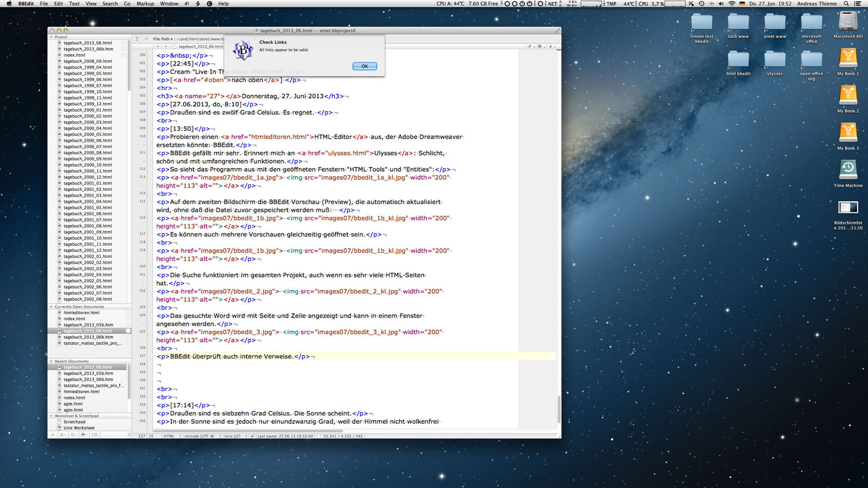This screenshot has height=488, width=868.
Task: Open the My Book 1 drive
Action: pyautogui.click(x=848, y=59)
